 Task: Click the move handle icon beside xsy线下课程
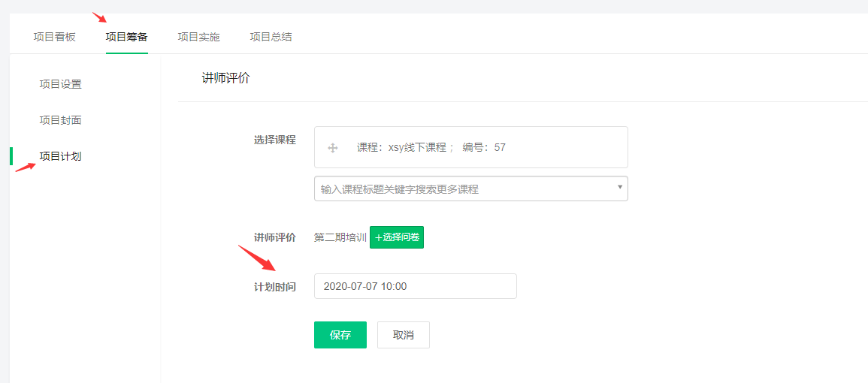coord(333,148)
